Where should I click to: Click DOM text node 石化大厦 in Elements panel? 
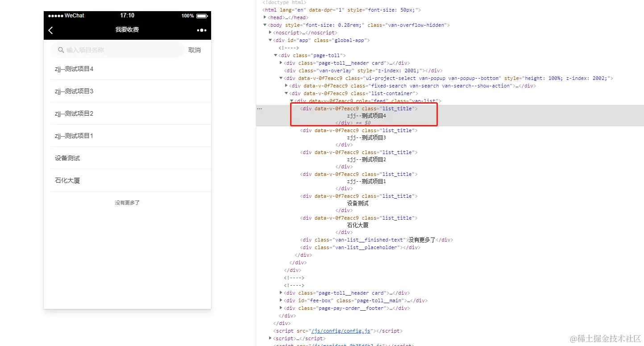coord(358,225)
